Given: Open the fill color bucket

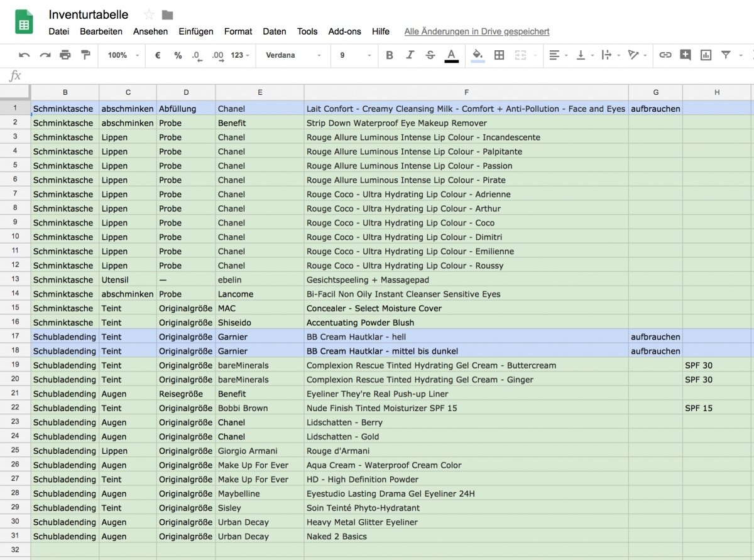Looking at the screenshot, I should (478, 55).
